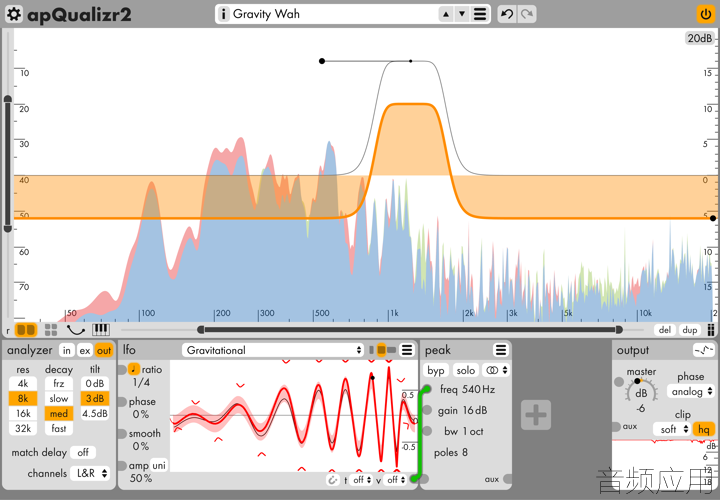720x500 pixels.
Task: Open the preset list menu icon
Action: point(480,14)
